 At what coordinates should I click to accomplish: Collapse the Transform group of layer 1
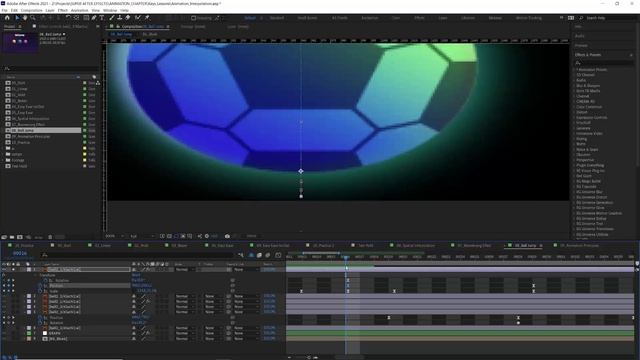36,275
